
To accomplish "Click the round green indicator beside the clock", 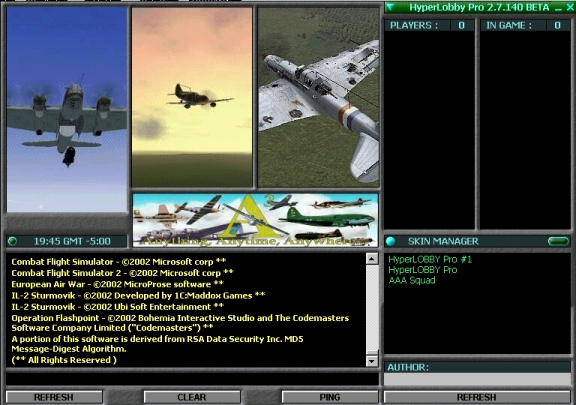I will tap(12, 241).
